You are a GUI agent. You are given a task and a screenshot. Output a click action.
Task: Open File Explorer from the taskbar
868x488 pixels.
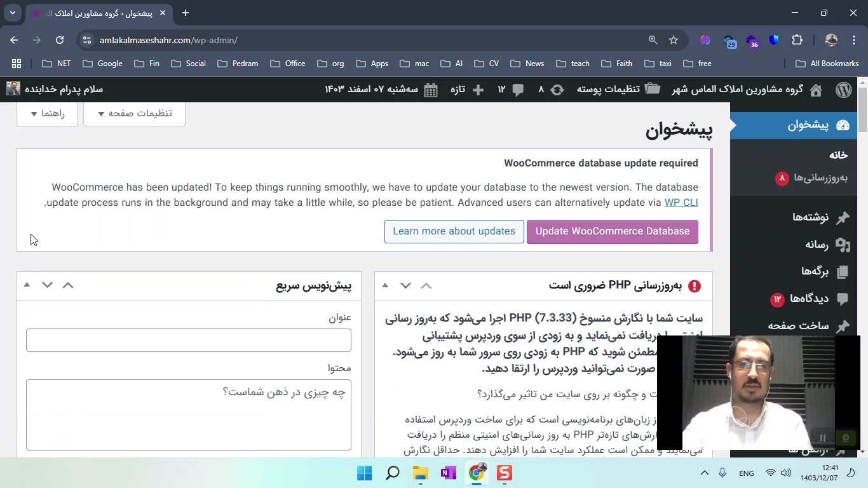click(421, 473)
